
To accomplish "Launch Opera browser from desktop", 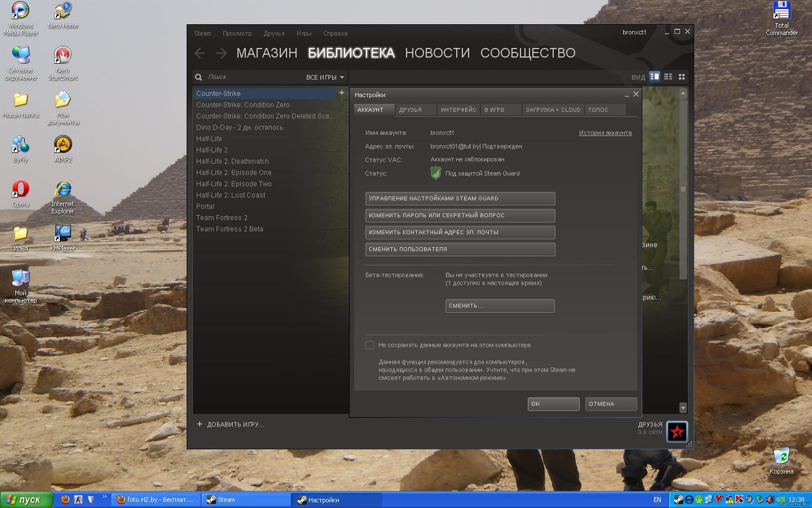I will [20, 194].
